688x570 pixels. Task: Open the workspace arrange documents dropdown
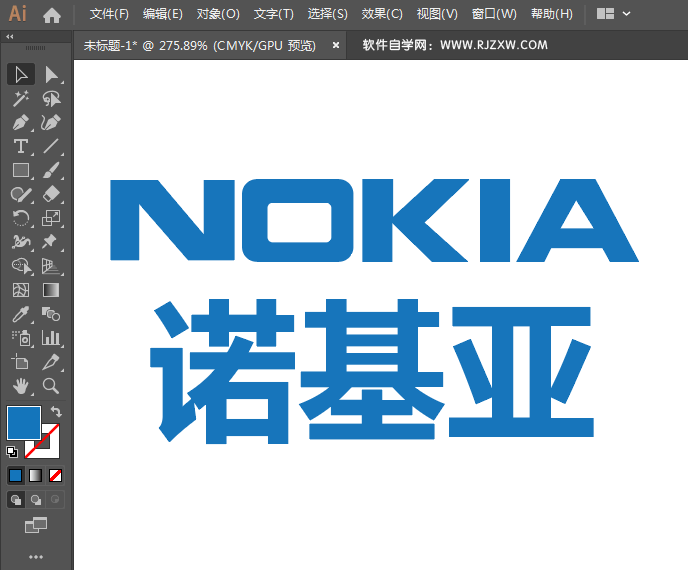click(613, 14)
